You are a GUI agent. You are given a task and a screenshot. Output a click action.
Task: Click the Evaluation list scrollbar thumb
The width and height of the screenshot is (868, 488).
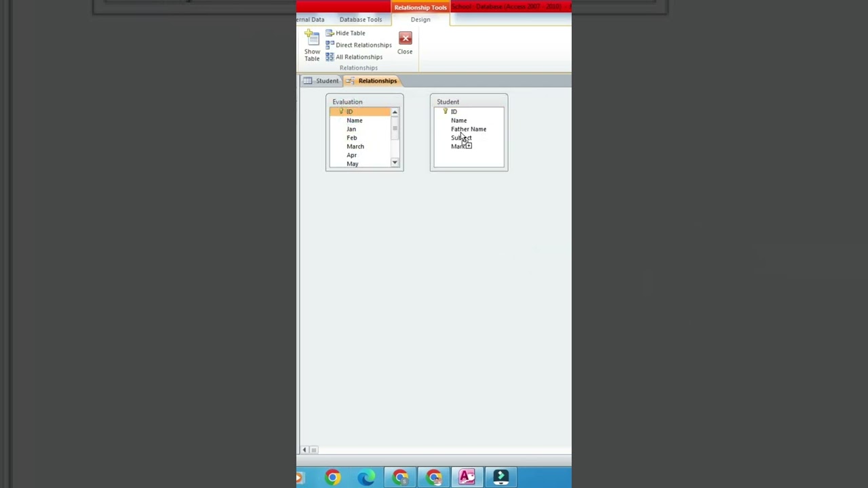(x=395, y=127)
